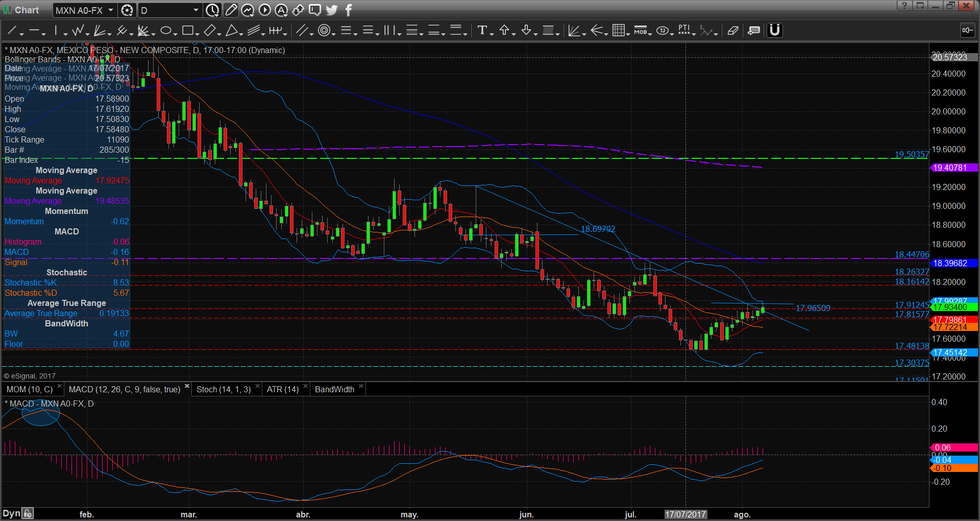Open the time template clock icon
This screenshot has height=521, width=980.
212,10
